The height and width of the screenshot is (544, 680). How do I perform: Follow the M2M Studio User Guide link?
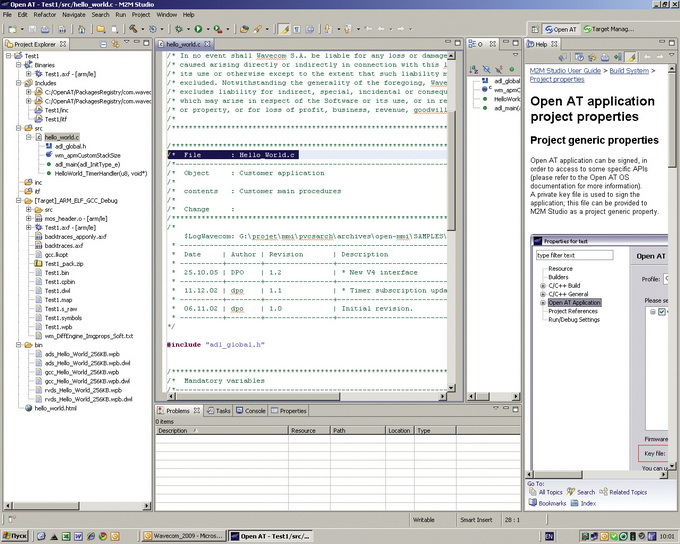point(565,71)
